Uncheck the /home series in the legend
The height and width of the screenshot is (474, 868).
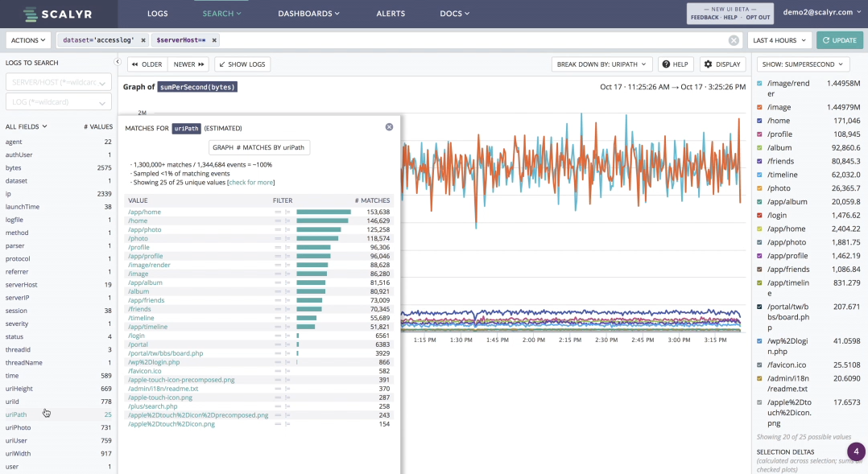pos(759,121)
